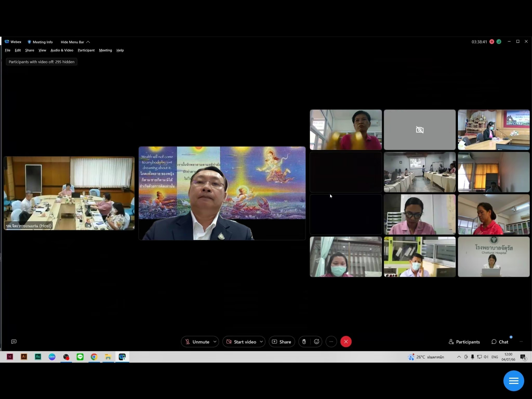This screenshot has width=532, height=399.
Task: Open more options ellipsis in control bar
Action: (x=331, y=342)
